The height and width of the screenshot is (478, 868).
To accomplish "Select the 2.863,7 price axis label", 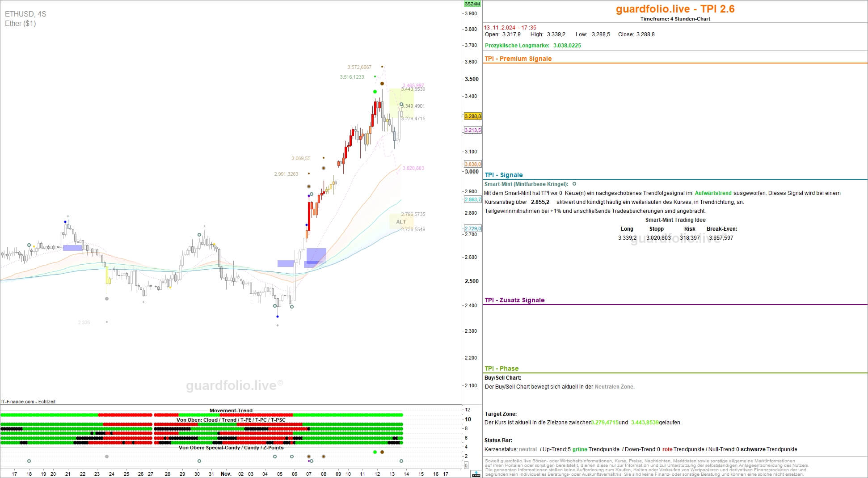I will tap(472, 199).
